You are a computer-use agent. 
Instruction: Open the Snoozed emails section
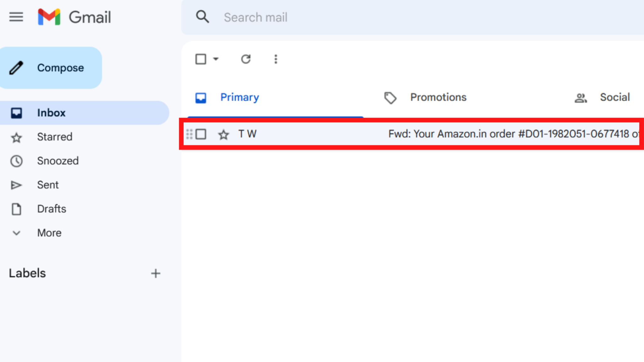(58, 161)
